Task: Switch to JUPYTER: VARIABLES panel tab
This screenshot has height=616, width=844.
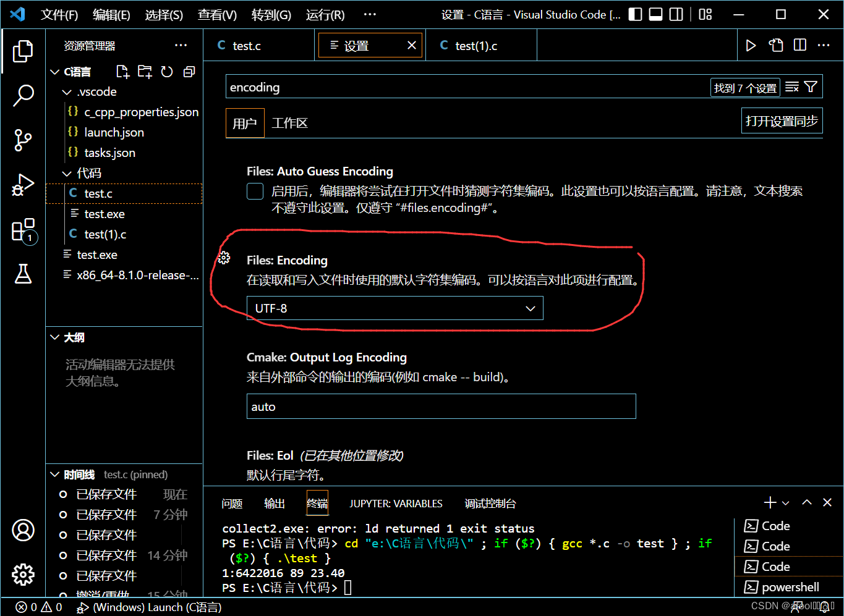Action: [x=396, y=504]
